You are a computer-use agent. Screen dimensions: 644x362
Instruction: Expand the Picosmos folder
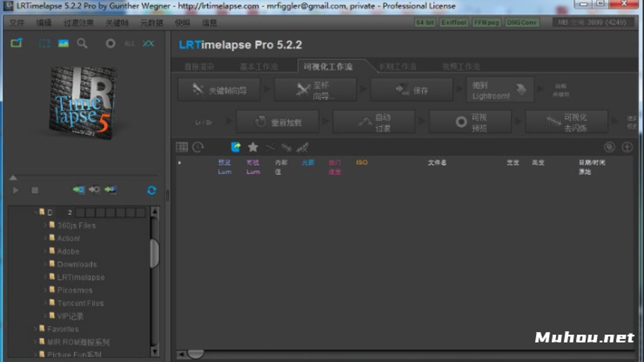coord(45,290)
